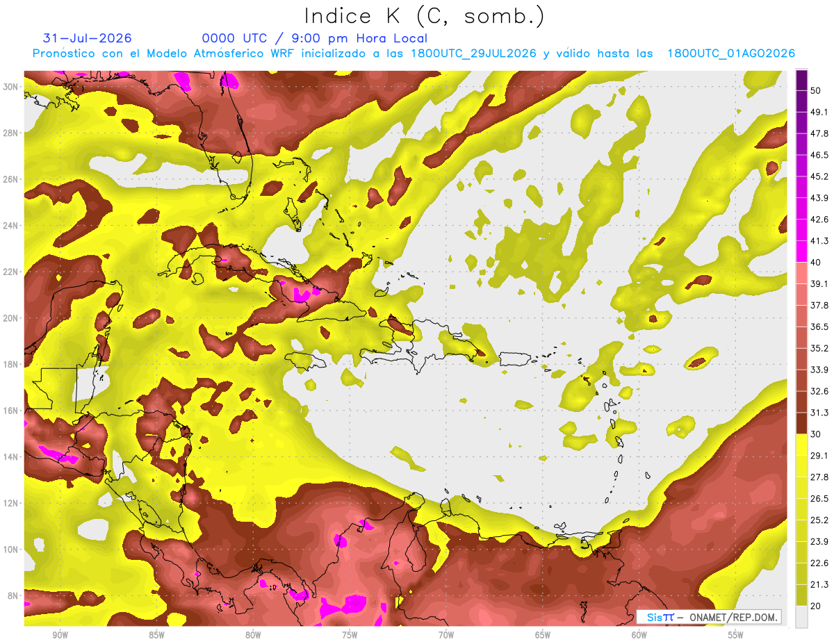Viewport: 834px width, 644px height.
Task: Click the '0000 UTC / 9:00 pm Hora Local' text
Action: click(315, 39)
